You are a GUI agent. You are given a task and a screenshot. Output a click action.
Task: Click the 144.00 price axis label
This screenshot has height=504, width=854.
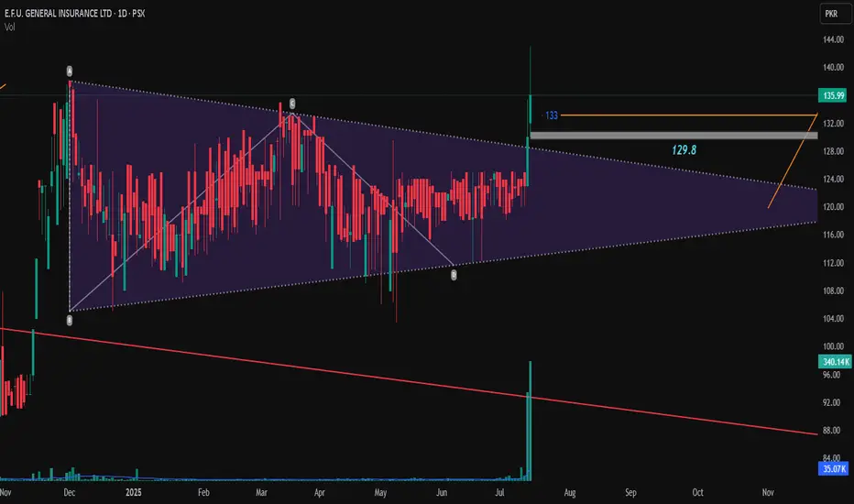(833, 39)
